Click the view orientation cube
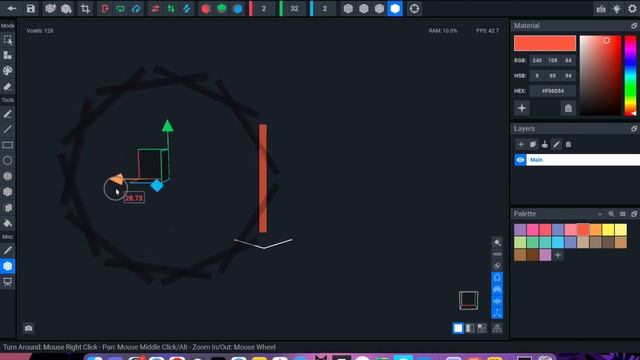 pos(468,301)
